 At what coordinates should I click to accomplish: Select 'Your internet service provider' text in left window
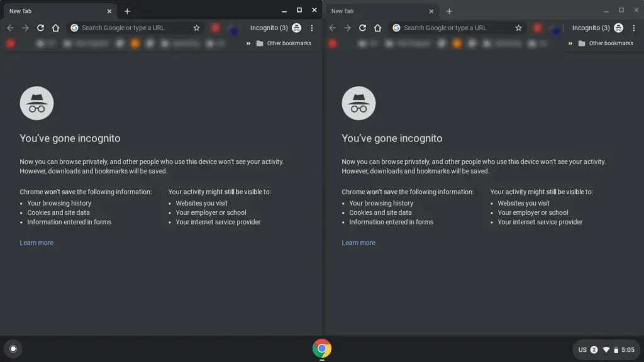coord(218,222)
